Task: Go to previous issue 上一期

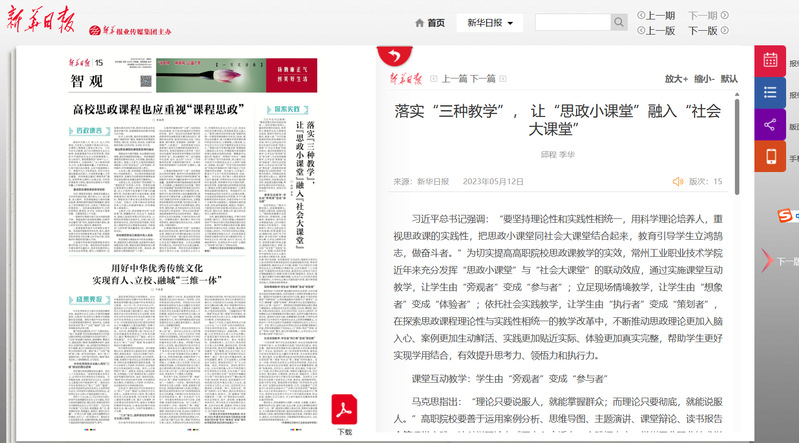Action: tap(655, 16)
